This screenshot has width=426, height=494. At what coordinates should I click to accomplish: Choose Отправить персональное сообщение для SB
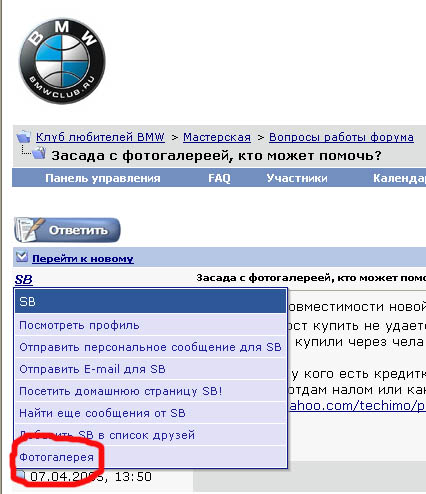tap(151, 347)
